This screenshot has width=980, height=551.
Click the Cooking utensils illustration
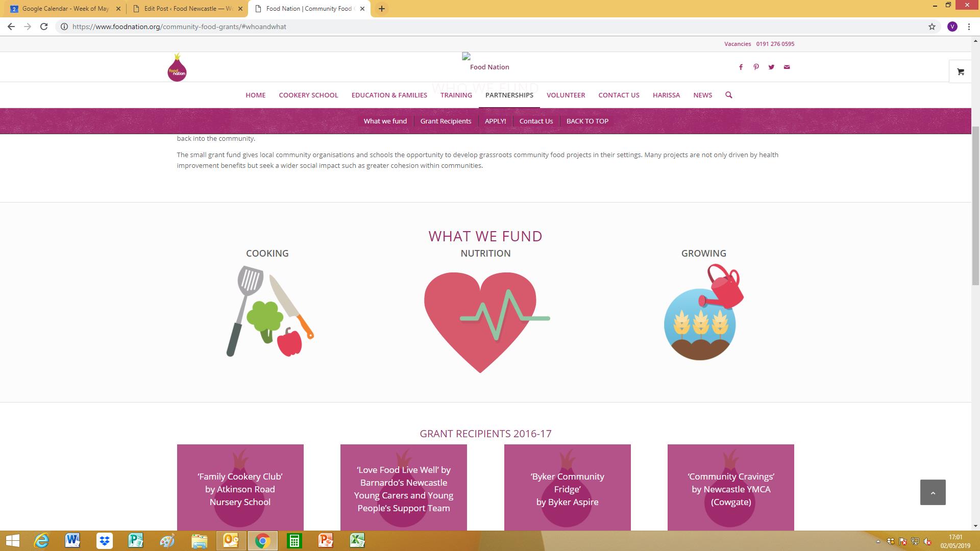pyautogui.click(x=270, y=311)
